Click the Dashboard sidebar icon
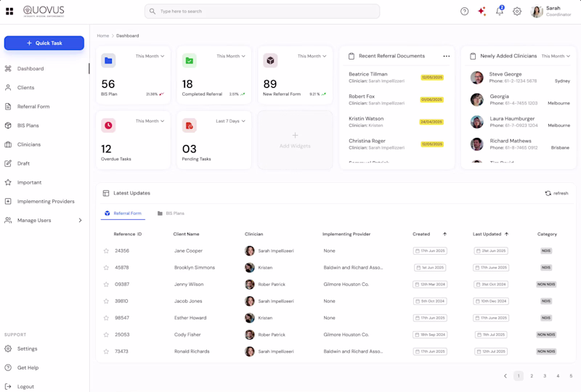 [x=8, y=68]
